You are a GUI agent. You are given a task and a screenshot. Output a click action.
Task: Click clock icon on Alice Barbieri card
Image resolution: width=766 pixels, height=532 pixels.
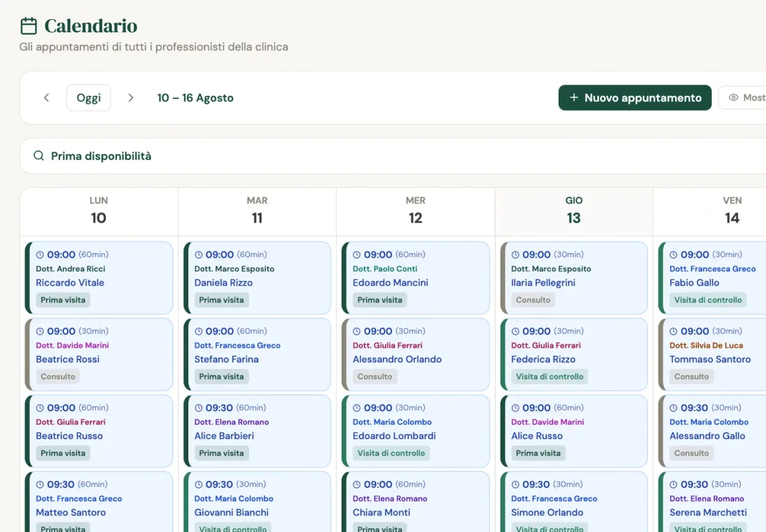coord(199,408)
